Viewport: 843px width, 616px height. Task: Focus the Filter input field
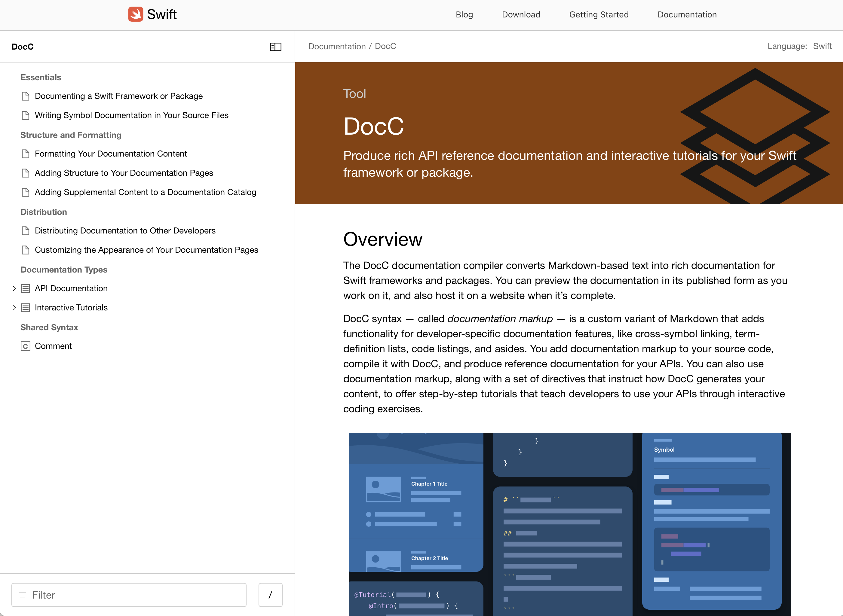tap(129, 595)
